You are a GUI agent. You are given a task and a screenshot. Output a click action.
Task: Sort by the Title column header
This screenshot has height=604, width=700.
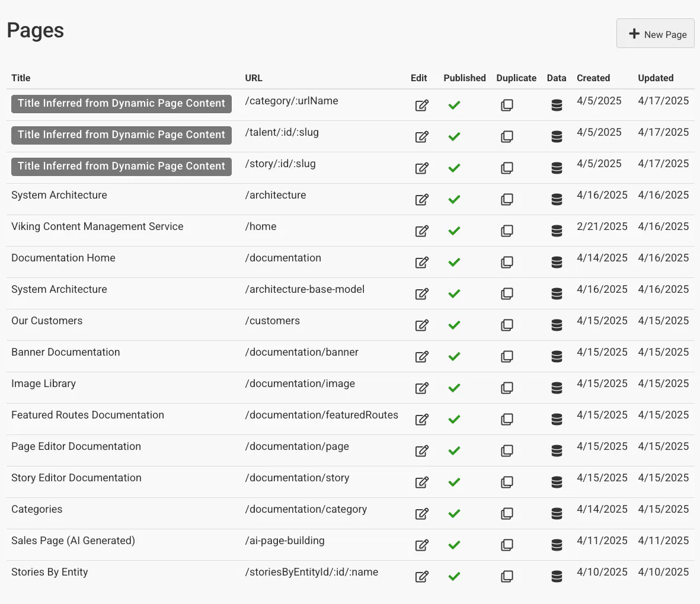pos(21,78)
